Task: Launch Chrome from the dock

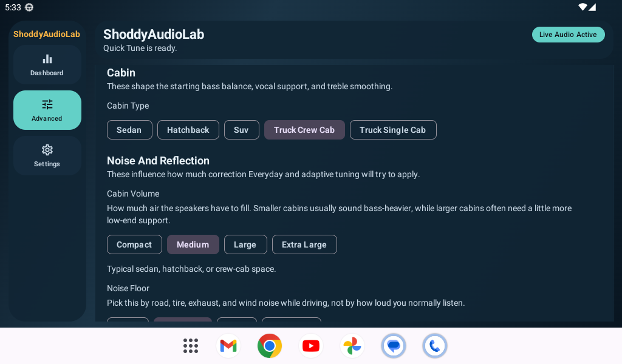Action: (270, 346)
